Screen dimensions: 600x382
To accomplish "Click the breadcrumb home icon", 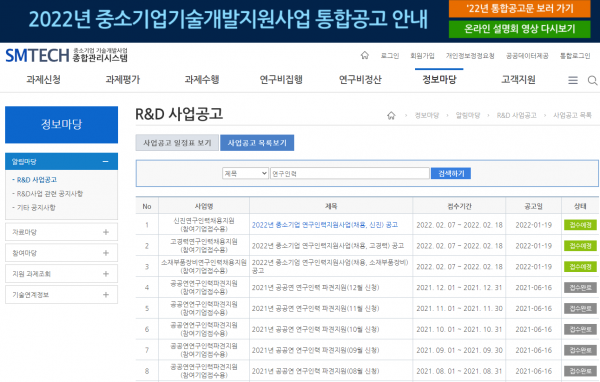I will 391,116.
